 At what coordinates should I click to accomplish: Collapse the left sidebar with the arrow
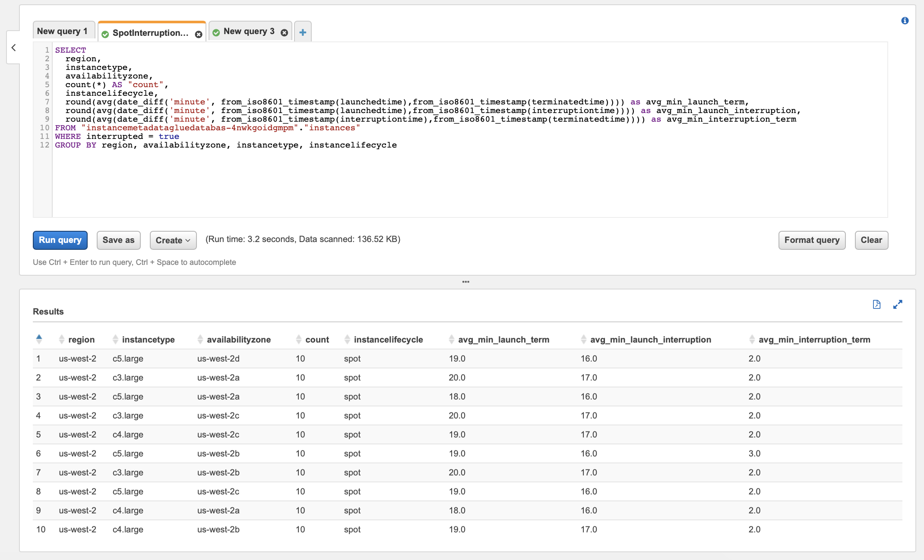pos(14,47)
